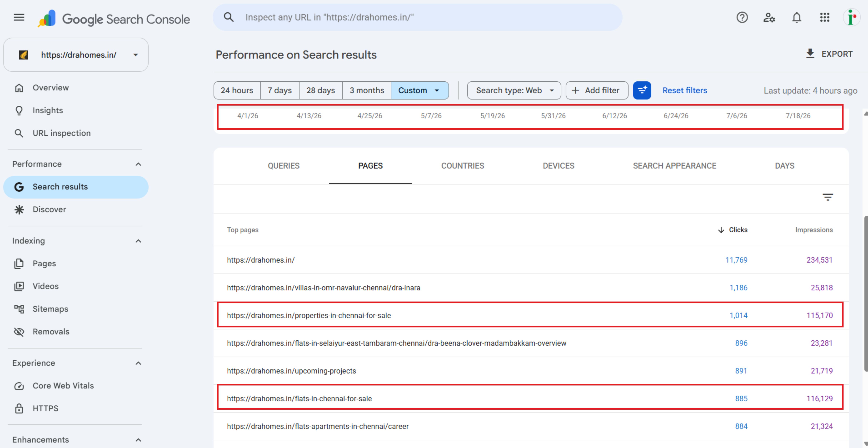868x448 pixels.
Task: Click the Insights lightbulb icon
Action: 19,111
